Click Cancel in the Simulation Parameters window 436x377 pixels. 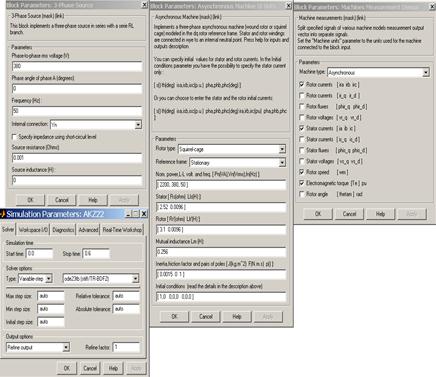[x=90, y=368]
